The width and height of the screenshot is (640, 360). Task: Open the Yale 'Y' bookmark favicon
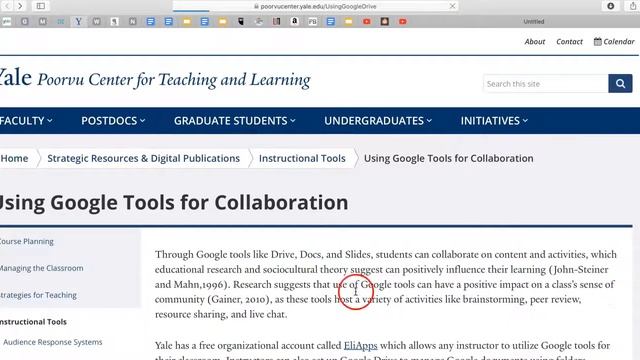78,22
